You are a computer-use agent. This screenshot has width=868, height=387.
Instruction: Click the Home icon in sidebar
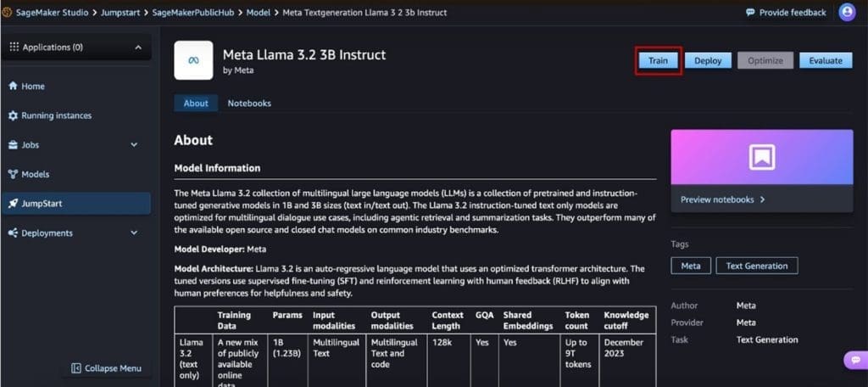click(13, 87)
